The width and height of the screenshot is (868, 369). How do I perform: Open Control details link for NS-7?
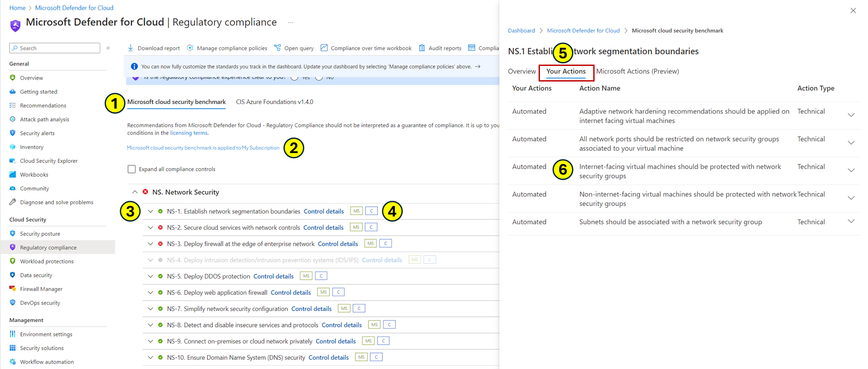[x=312, y=309]
